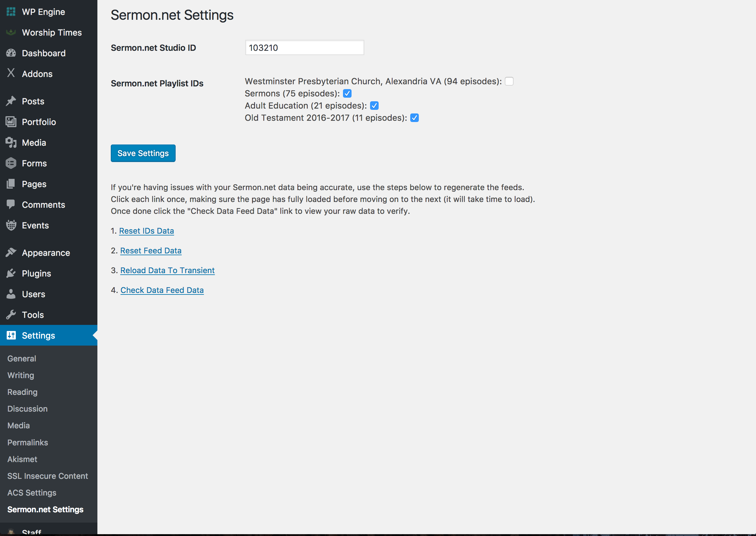This screenshot has width=756, height=536.
Task: Click the Portfolio icon in sidebar
Action: pyautogui.click(x=11, y=122)
